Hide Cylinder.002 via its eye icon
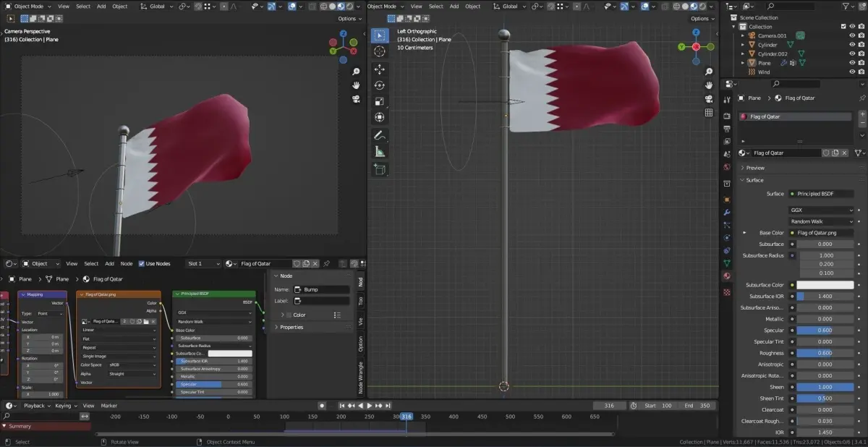This screenshot has width=868, height=447. click(x=851, y=54)
